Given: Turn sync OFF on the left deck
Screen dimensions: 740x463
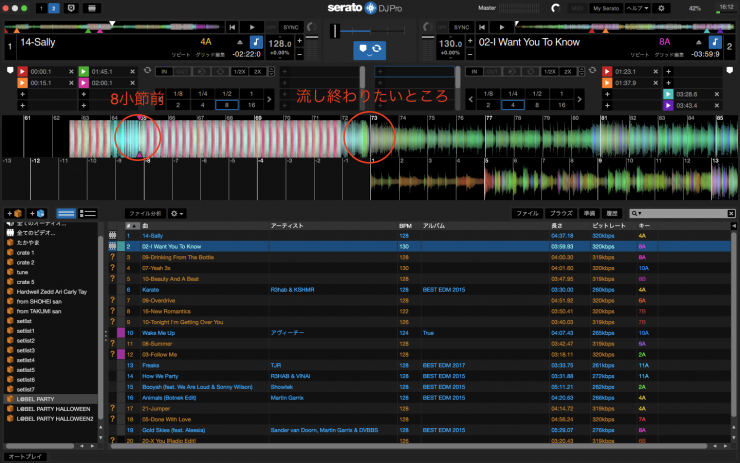Looking at the screenshot, I should coord(271,27).
